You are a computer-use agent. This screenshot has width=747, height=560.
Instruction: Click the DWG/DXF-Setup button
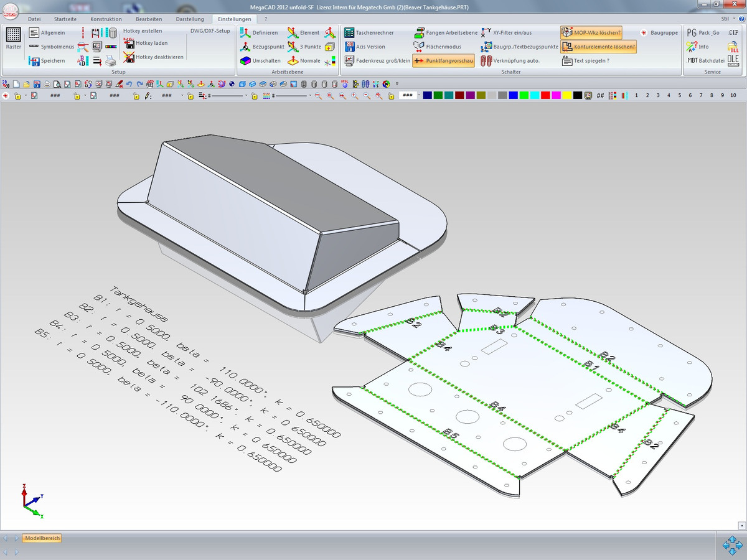pos(210,30)
